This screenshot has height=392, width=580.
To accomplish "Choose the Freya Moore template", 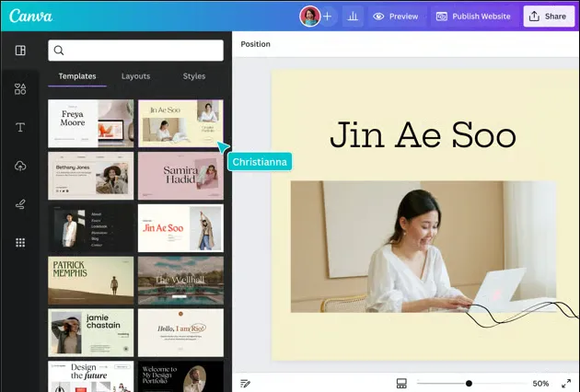I will [90, 123].
